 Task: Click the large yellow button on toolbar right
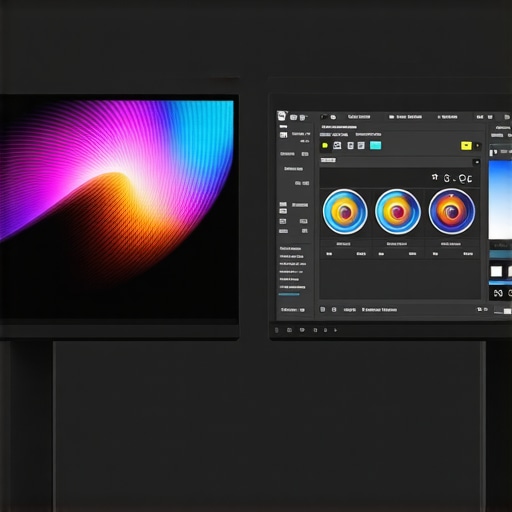(x=466, y=146)
